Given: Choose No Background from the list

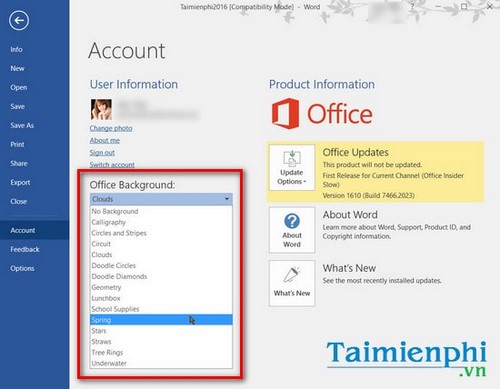Looking at the screenshot, I should pos(161,211).
